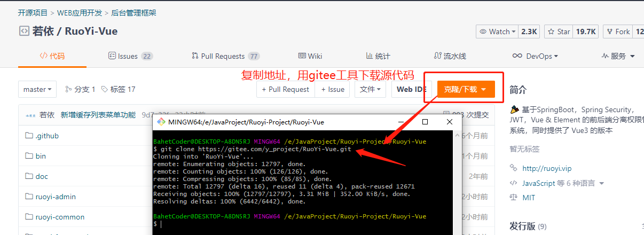Click the + Pull Request button

tap(286, 89)
